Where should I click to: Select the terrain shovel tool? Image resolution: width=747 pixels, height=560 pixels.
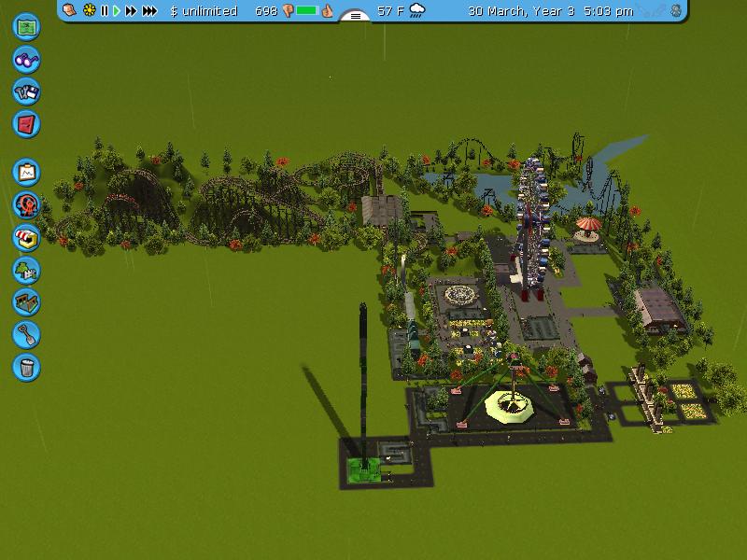coord(26,335)
